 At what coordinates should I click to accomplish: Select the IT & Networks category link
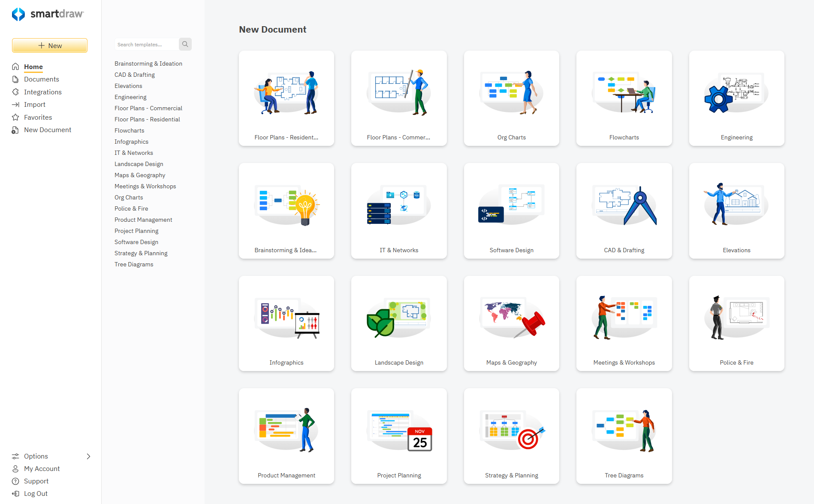(133, 153)
